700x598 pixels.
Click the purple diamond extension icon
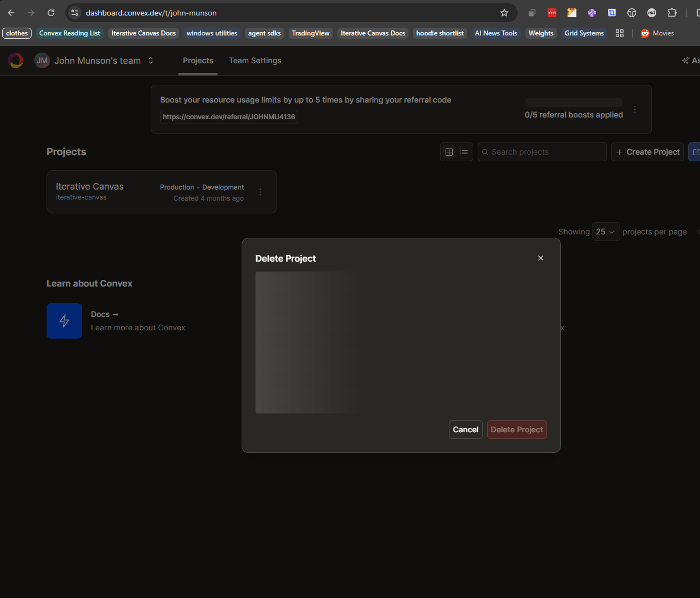[592, 13]
